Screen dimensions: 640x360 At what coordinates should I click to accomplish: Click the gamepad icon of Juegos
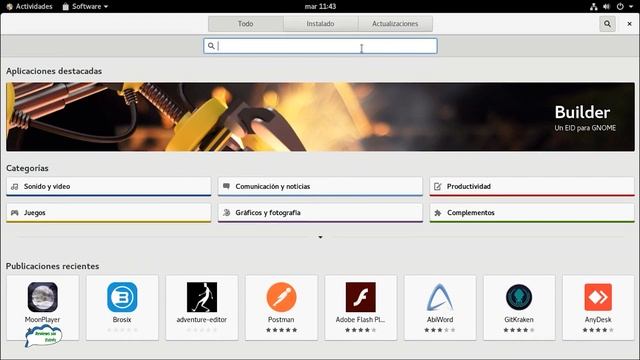[x=15, y=213]
